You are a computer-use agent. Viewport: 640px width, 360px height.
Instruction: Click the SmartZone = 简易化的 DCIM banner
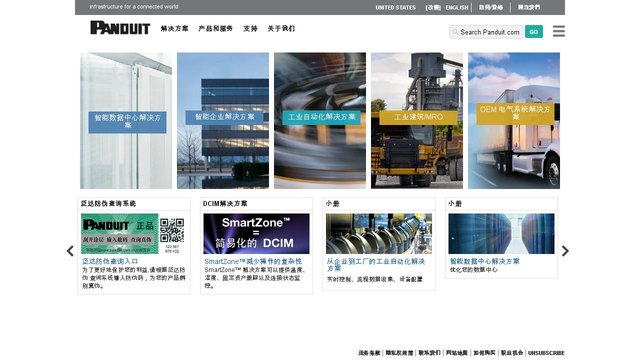tap(256, 233)
